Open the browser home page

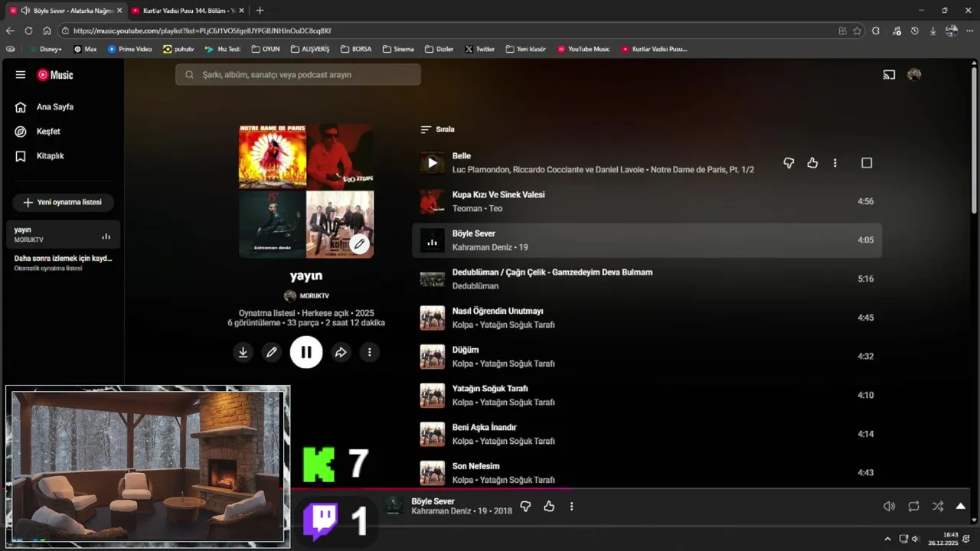(47, 31)
